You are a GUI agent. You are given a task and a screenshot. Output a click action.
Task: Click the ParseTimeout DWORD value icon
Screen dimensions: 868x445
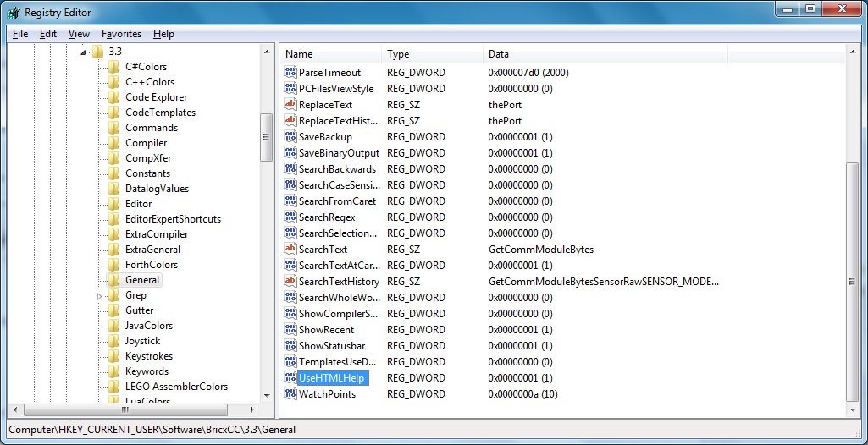pos(290,73)
